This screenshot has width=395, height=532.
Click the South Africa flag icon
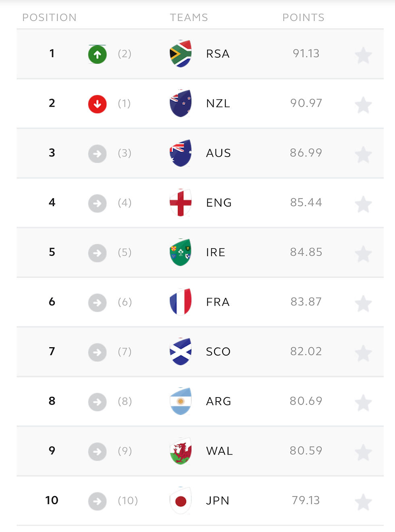click(181, 54)
